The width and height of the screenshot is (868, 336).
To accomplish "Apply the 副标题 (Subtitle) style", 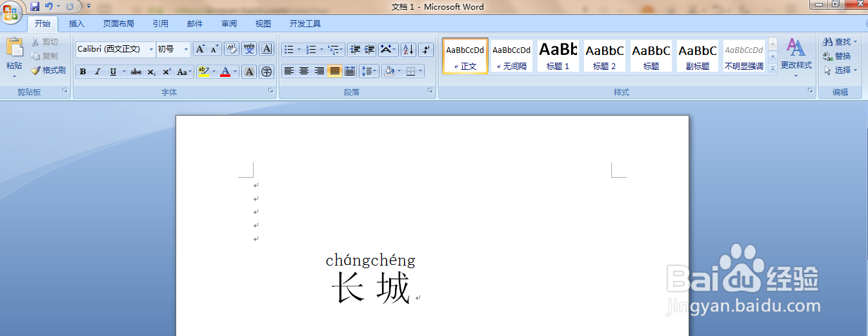I will [698, 56].
